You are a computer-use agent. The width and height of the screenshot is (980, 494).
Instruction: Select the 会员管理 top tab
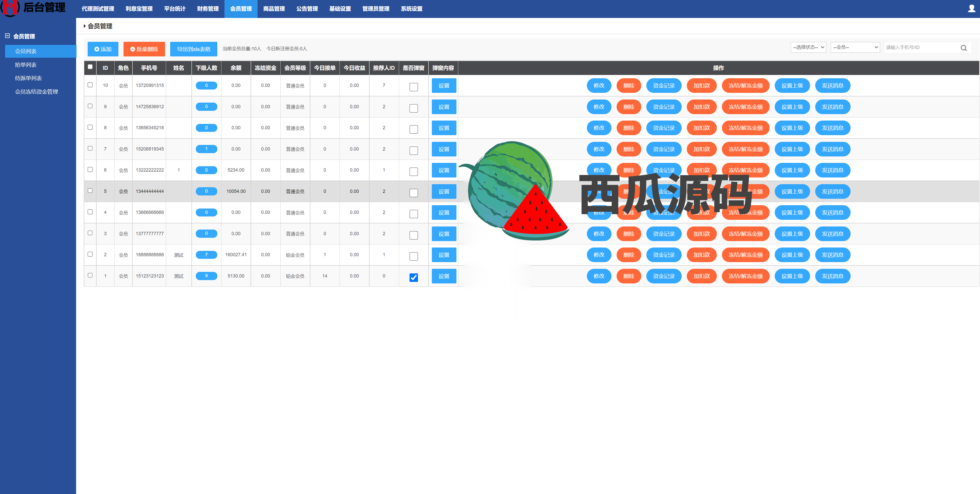[241, 9]
